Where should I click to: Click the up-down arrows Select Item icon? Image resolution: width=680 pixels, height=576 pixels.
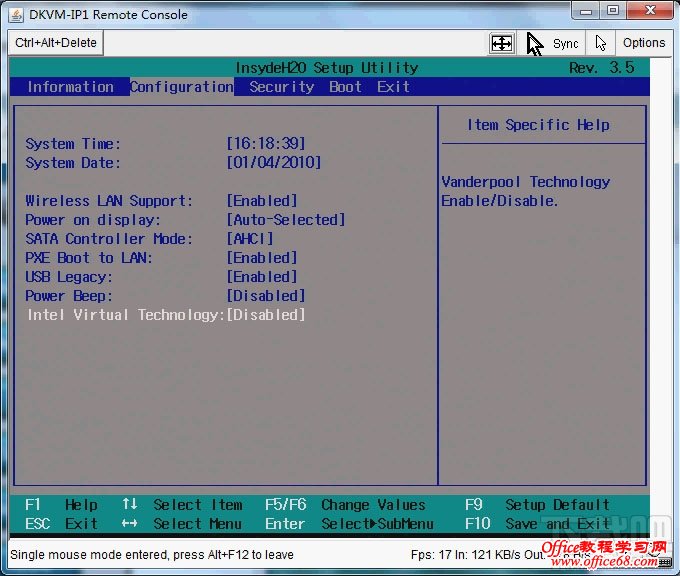click(x=130, y=504)
